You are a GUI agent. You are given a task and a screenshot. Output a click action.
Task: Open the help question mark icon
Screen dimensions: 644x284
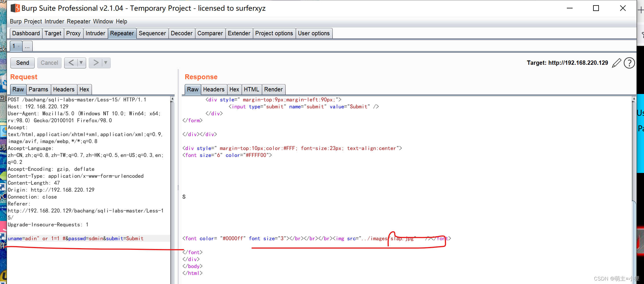tap(629, 63)
